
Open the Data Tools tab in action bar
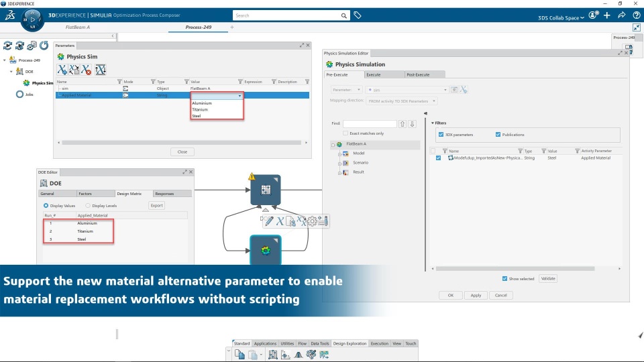pyautogui.click(x=319, y=343)
